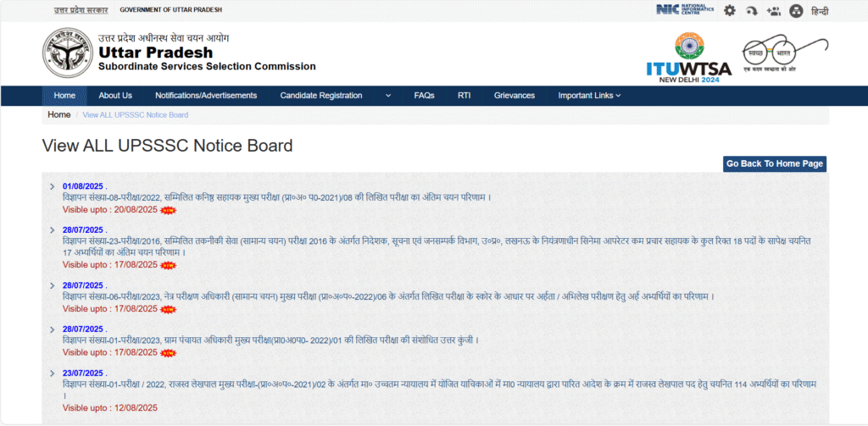868x426 pixels.
Task: Click the settings gear icon in top bar
Action: click(729, 10)
